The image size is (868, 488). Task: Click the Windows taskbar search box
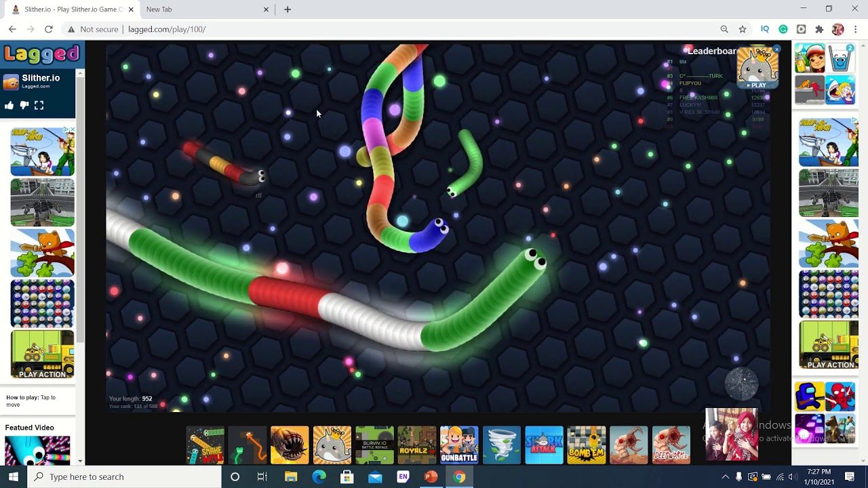pos(124,476)
